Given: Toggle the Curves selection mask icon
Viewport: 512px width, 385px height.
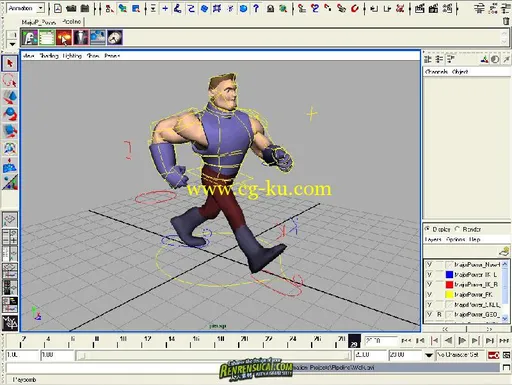Looking at the screenshot, I should (x=191, y=8).
